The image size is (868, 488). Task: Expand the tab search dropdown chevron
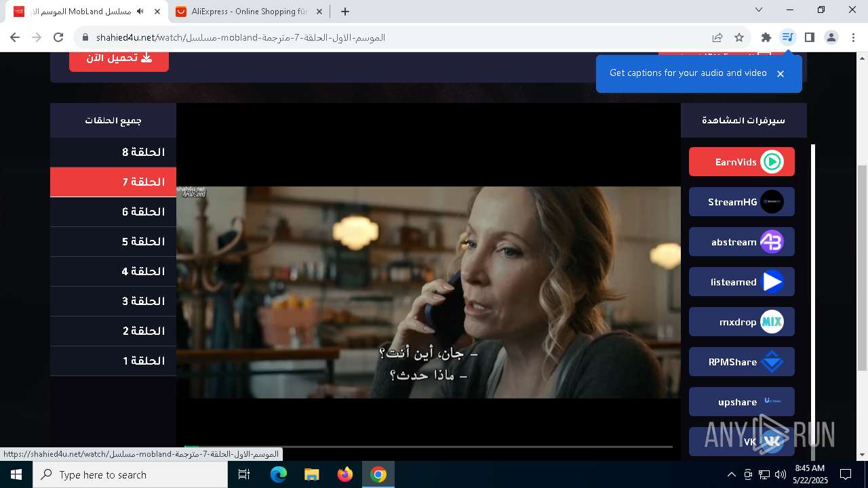click(x=759, y=10)
